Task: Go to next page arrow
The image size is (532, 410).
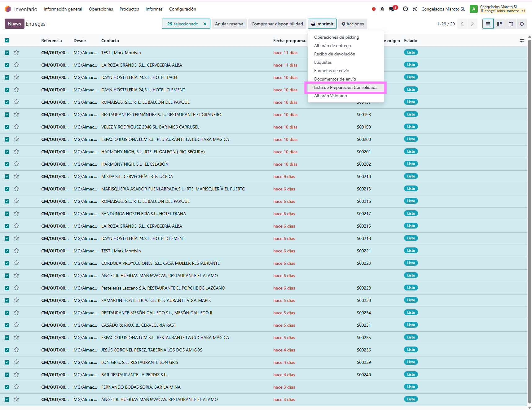Action: [472, 24]
